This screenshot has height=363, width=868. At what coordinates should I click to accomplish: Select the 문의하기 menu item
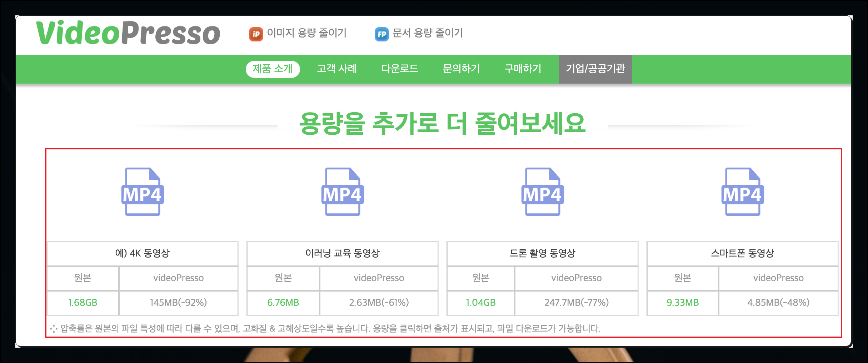coord(462,69)
